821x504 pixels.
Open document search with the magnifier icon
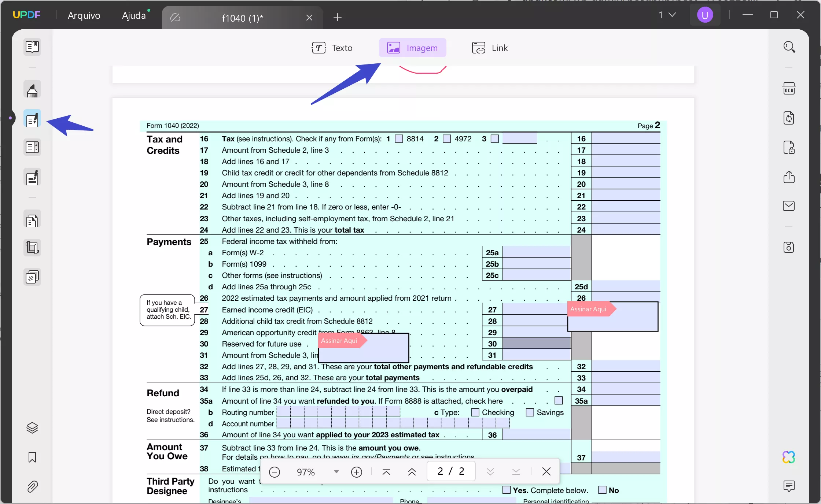(x=789, y=47)
